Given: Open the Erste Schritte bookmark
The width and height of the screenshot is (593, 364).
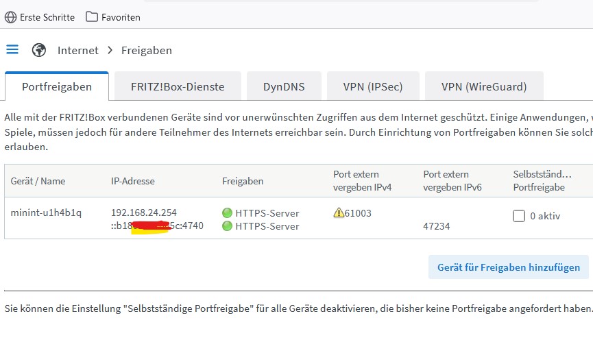Looking at the screenshot, I should [x=47, y=17].
